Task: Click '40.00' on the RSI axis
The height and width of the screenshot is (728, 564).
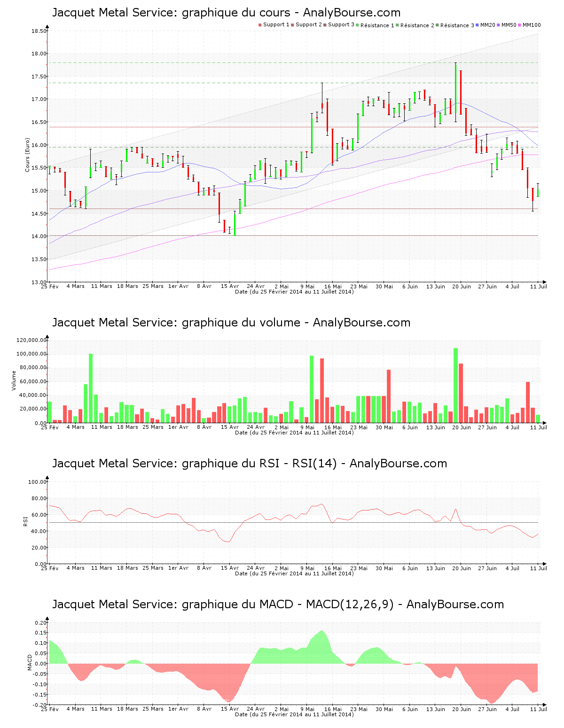Action: coord(39,531)
